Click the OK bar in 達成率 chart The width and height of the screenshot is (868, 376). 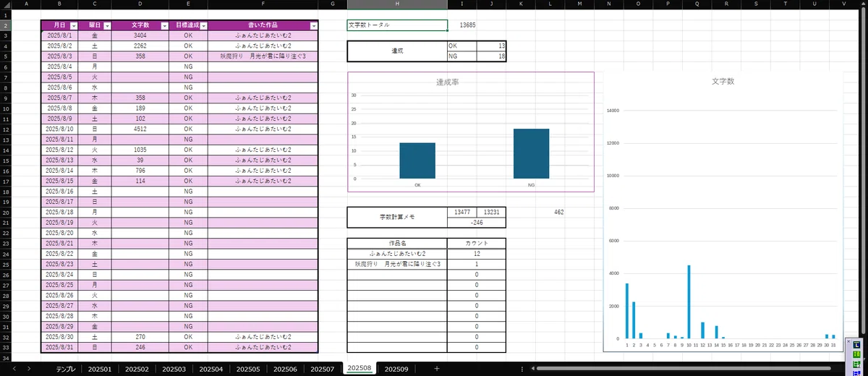pyautogui.click(x=417, y=161)
